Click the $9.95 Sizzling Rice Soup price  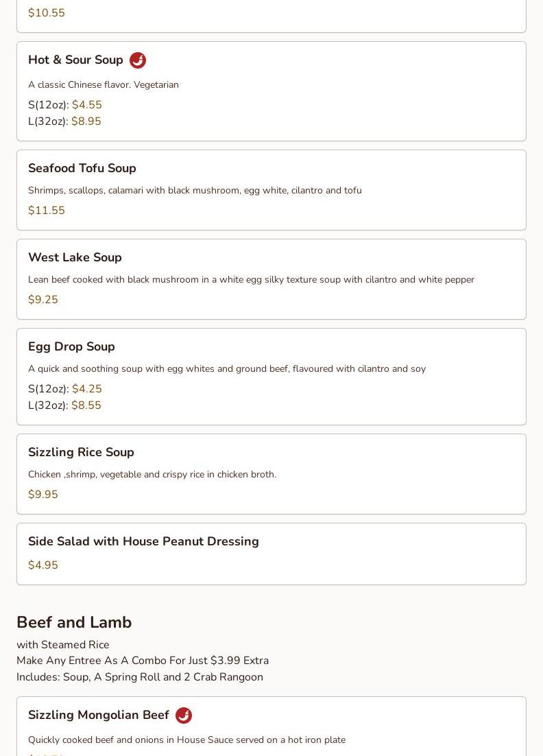coord(43,495)
